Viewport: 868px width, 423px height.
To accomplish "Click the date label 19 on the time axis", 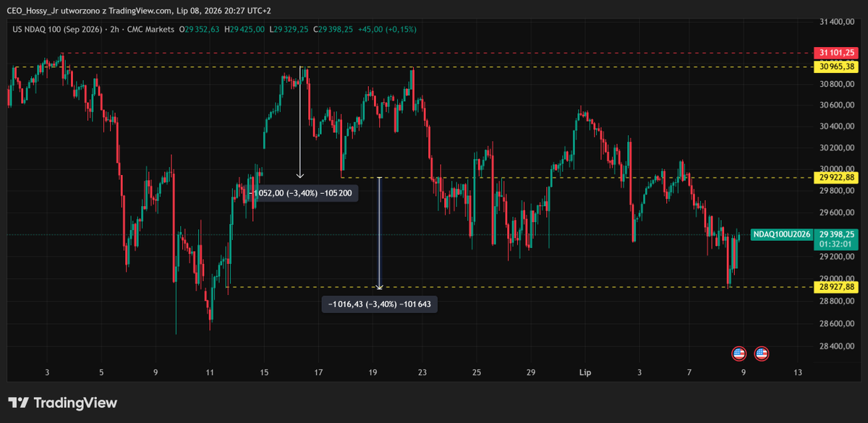I will (373, 373).
